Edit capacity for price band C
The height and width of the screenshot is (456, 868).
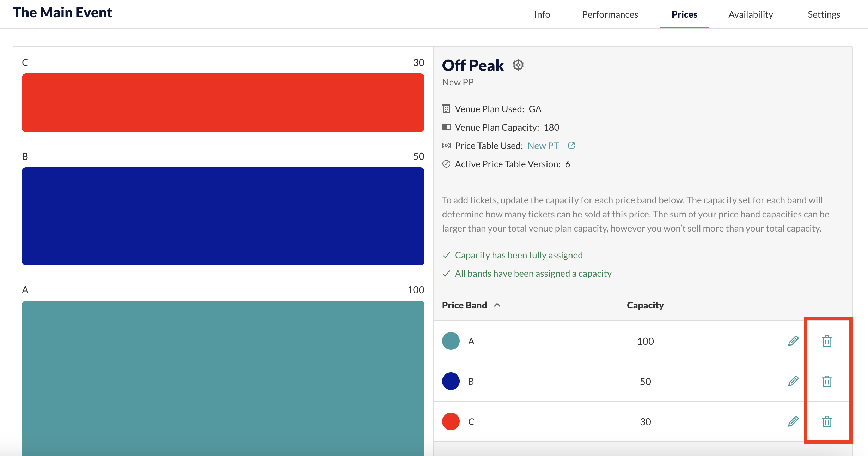(793, 421)
